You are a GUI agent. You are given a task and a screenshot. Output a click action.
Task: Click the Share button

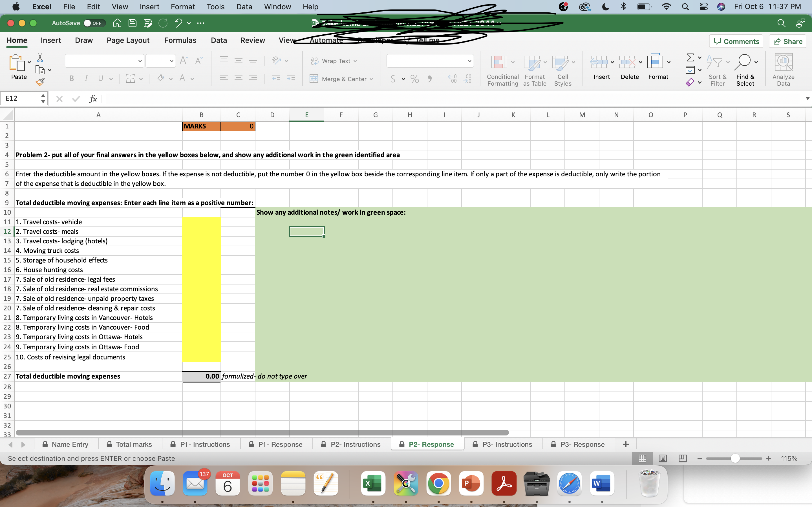point(787,41)
